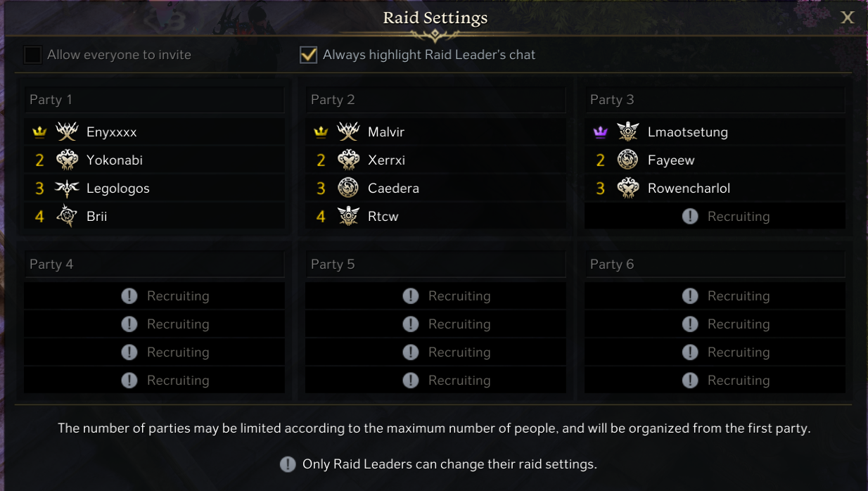
Task: Click class icon beside Fayeew
Action: 627,160
